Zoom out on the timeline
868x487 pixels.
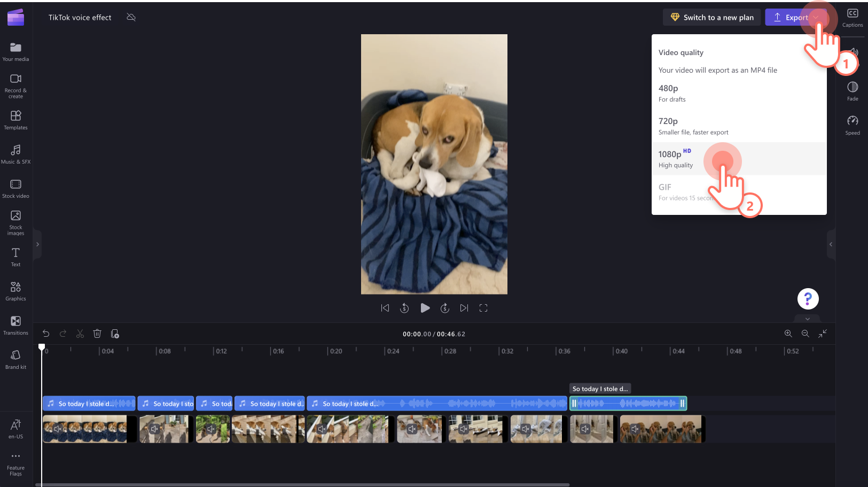[x=805, y=334]
